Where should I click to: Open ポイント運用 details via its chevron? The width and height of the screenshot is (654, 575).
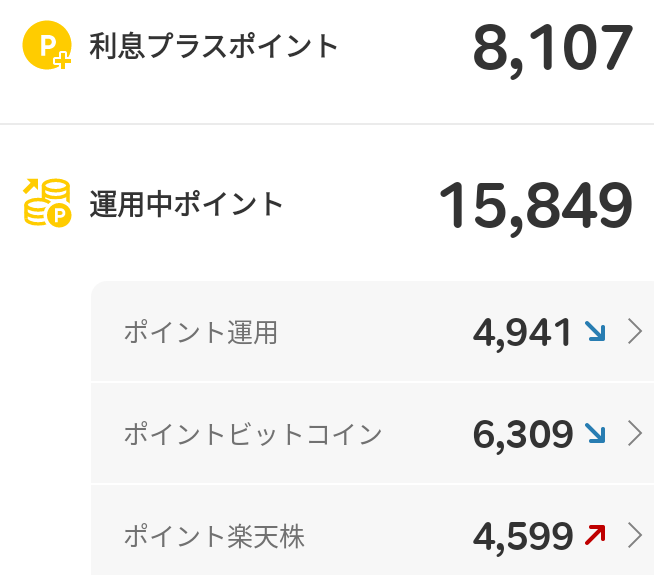(x=635, y=331)
